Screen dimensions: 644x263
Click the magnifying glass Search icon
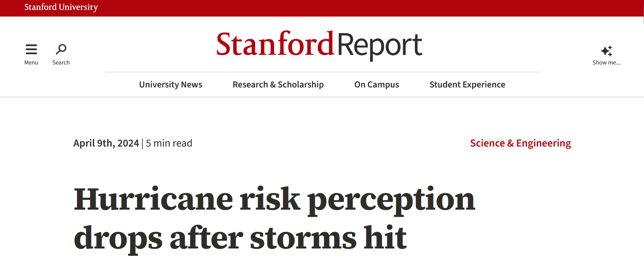tap(61, 49)
